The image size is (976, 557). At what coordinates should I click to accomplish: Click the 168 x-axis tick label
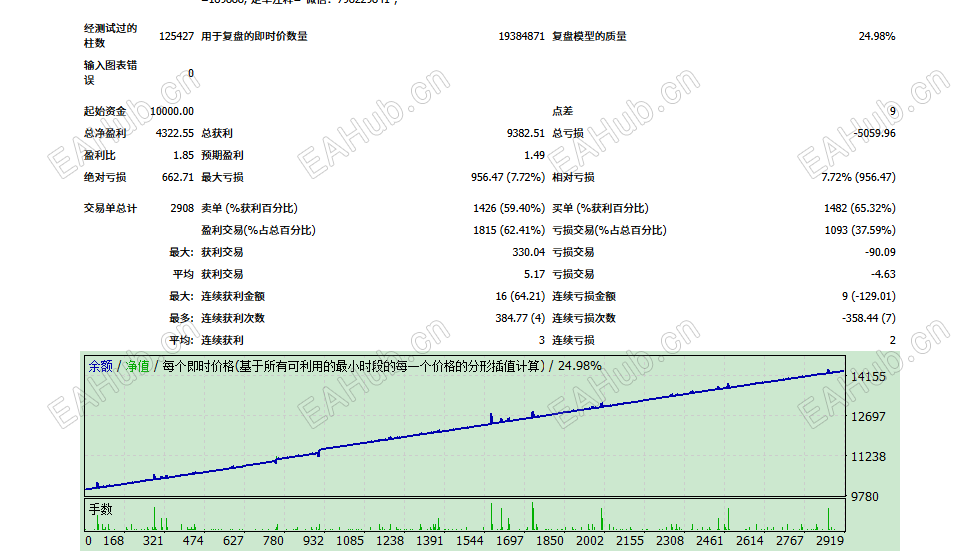113,541
